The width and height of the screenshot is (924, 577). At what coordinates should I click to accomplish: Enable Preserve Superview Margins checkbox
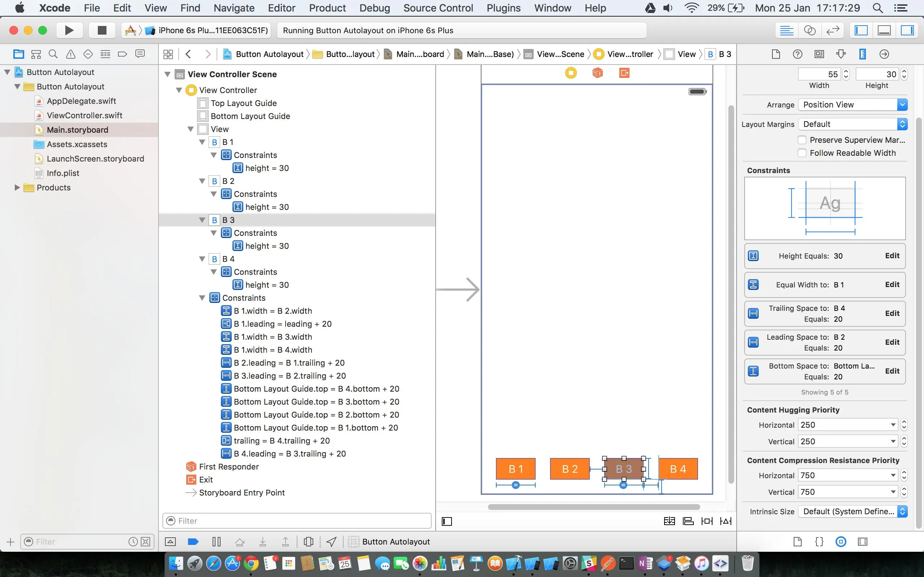tap(802, 140)
